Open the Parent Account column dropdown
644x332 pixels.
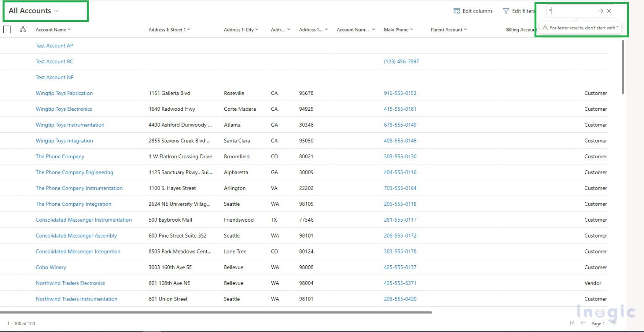pyautogui.click(x=465, y=29)
